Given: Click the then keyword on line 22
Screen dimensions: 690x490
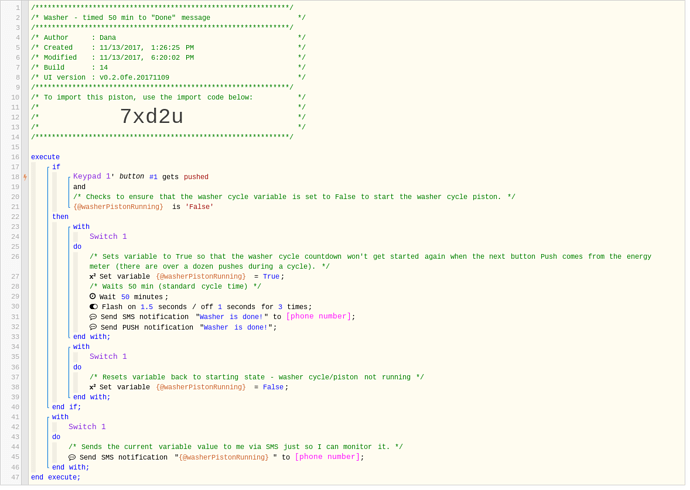Looking at the screenshot, I should pyautogui.click(x=60, y=217).
